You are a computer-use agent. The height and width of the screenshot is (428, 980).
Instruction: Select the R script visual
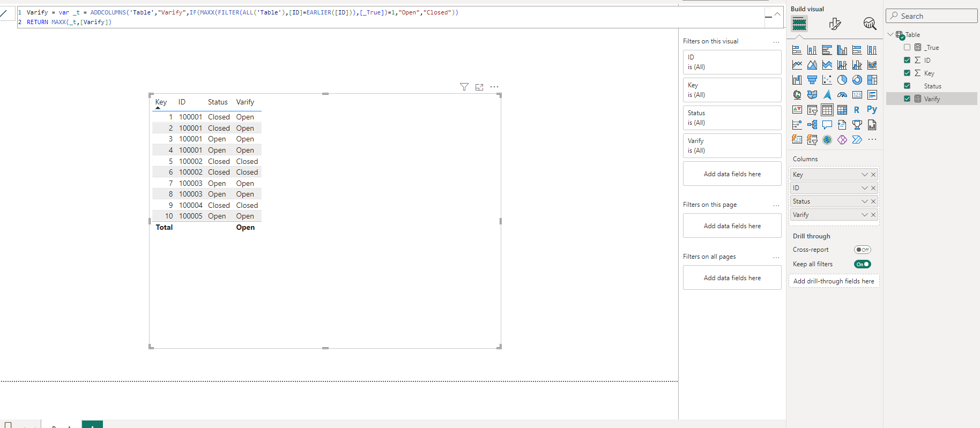click(857, 110)
